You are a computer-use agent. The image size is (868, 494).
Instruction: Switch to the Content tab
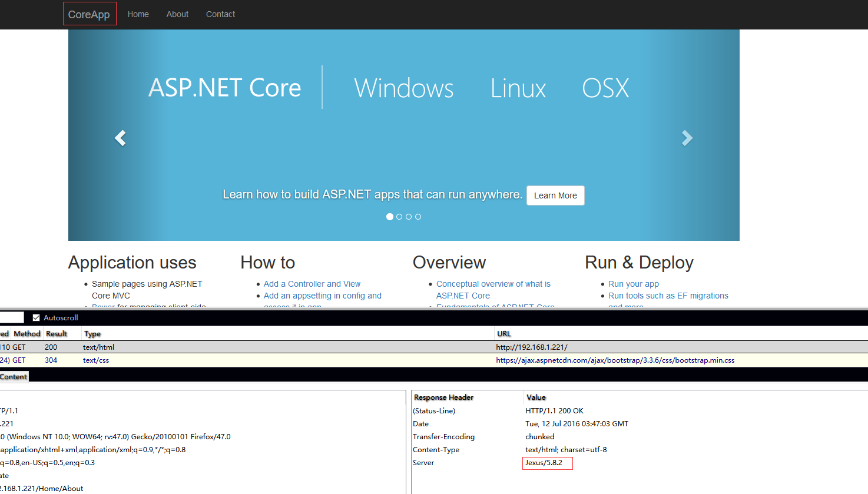point(14,377)
